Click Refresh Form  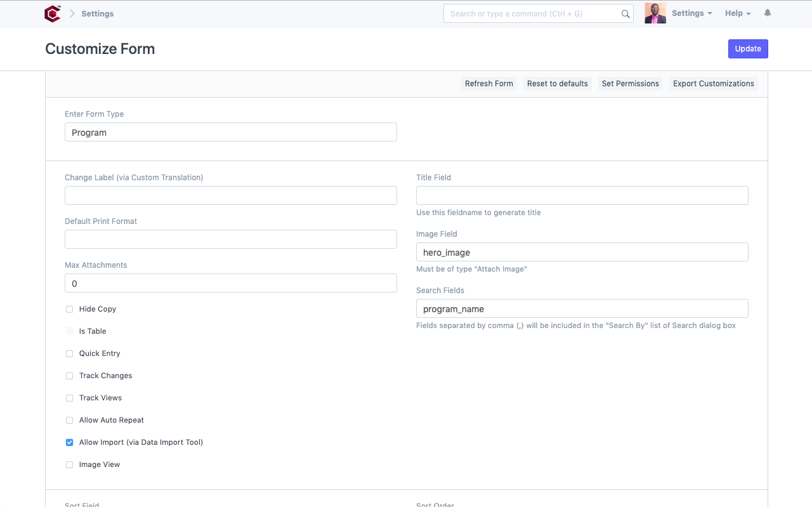(x=488, y=83)
